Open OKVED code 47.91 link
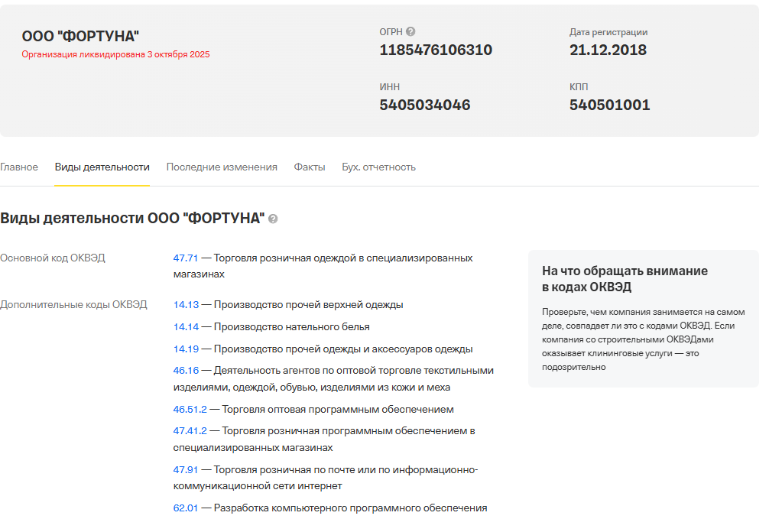 [186, 470]
